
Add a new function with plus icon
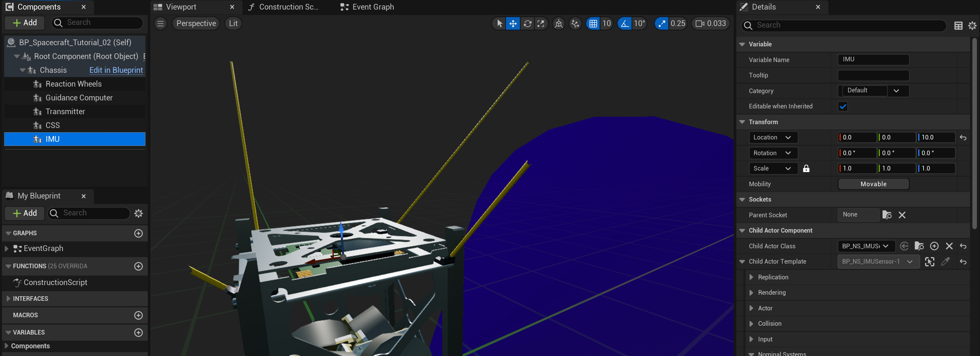click(139, 266)
